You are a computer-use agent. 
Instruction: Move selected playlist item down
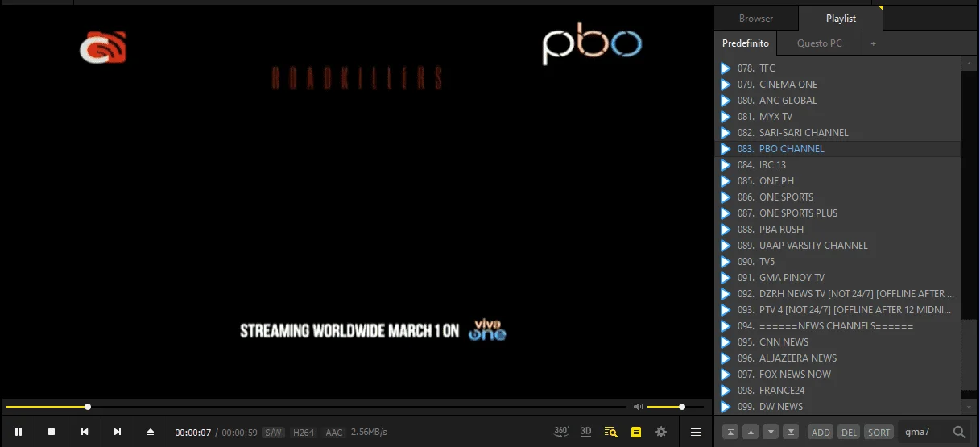point(771,432)
